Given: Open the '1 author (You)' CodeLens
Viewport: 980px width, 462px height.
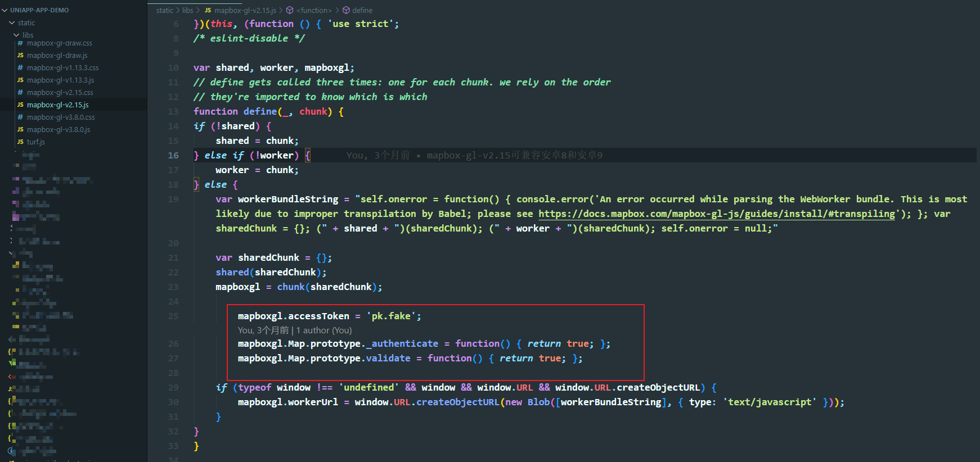Looking at the screenshot, I should point(324,330).
